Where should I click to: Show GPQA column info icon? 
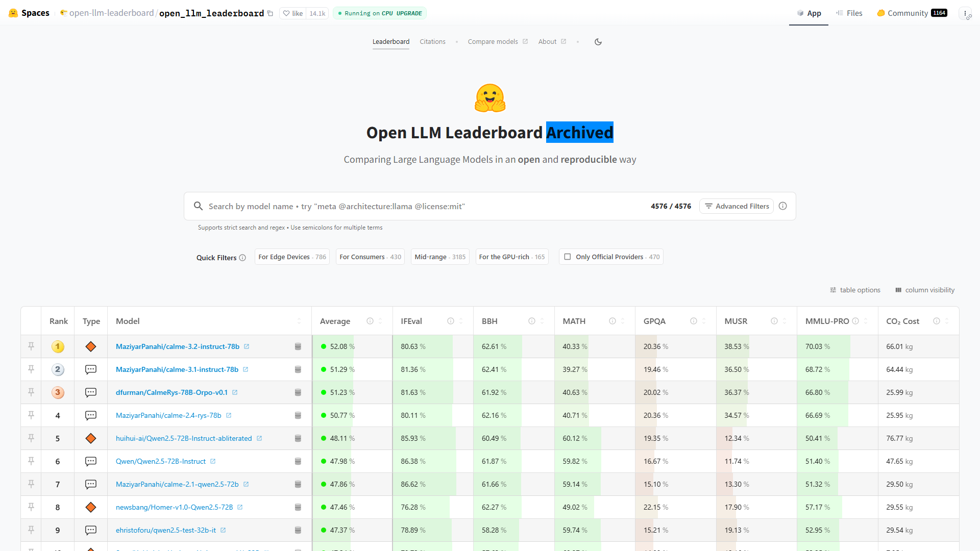(x=694, y=321)
